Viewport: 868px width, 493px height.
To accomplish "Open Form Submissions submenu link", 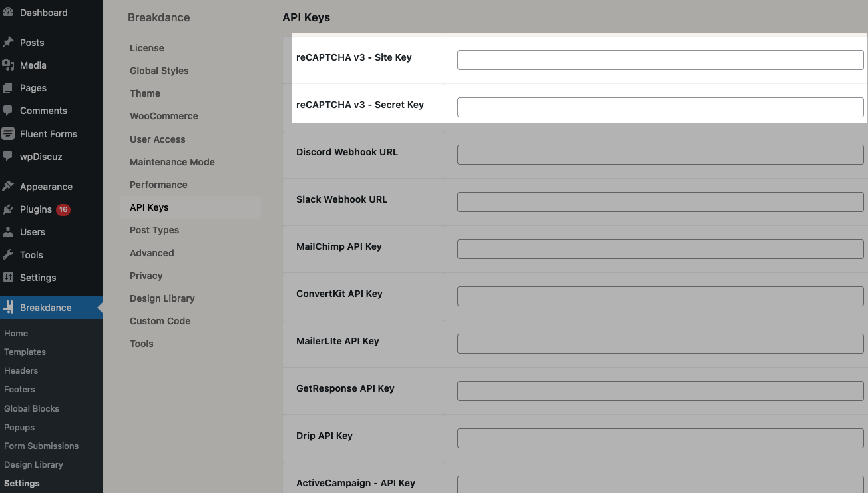I will [41, 446].
